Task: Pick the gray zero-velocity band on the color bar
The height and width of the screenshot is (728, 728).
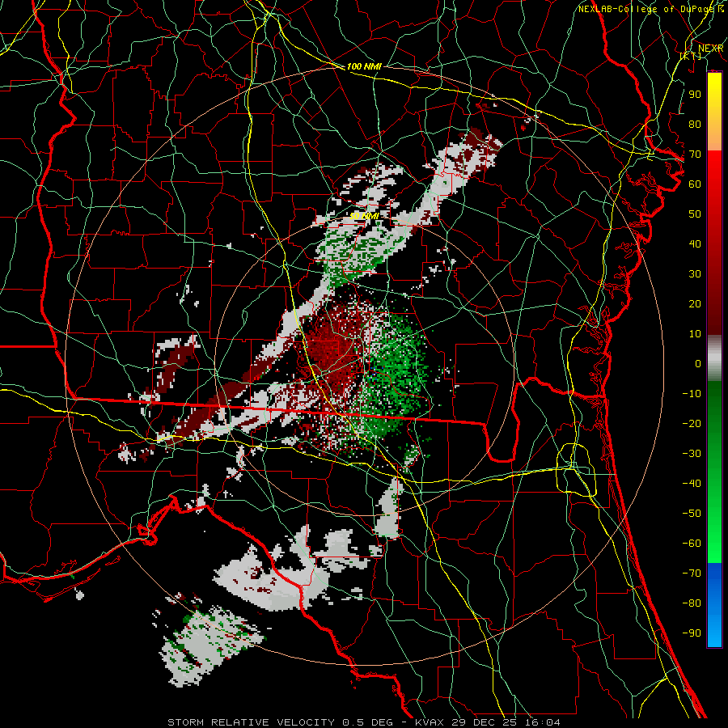Action: [714, 358]
